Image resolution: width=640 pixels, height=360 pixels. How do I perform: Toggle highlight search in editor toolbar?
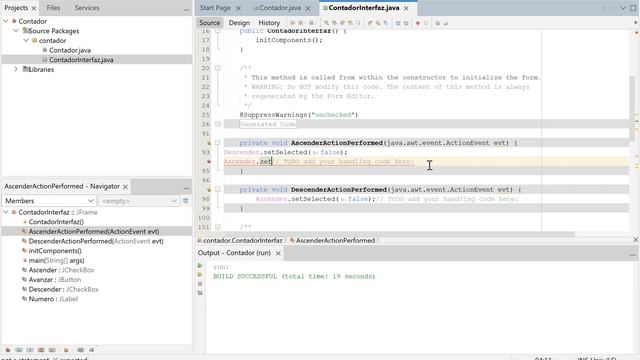click(x=350, y=23)
